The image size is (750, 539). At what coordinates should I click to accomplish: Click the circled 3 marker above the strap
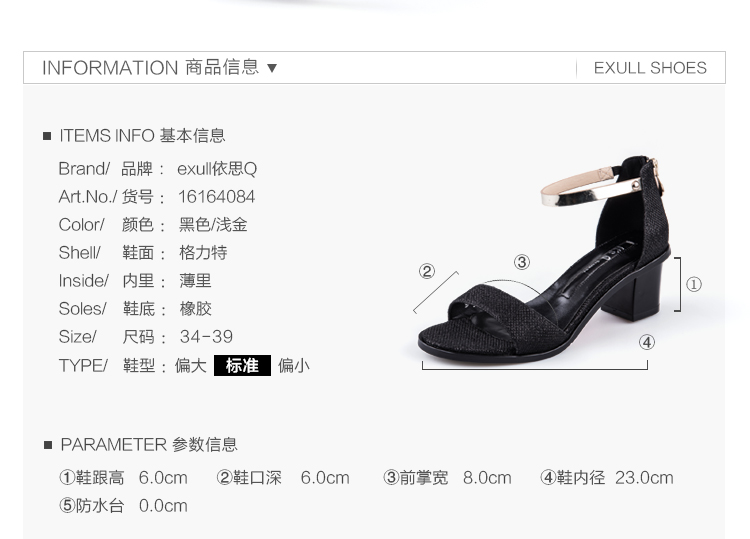point(522,262)
